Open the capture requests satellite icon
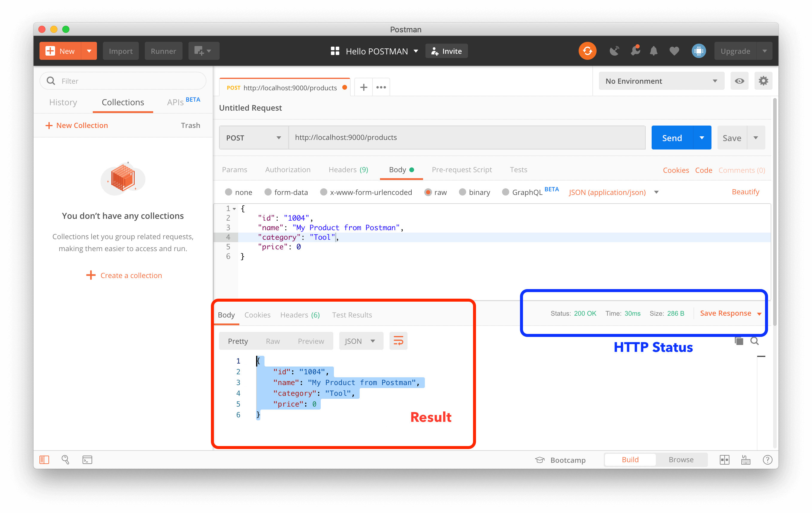The height and width of the screenshot is (513, 812). (x=614, y=51)
